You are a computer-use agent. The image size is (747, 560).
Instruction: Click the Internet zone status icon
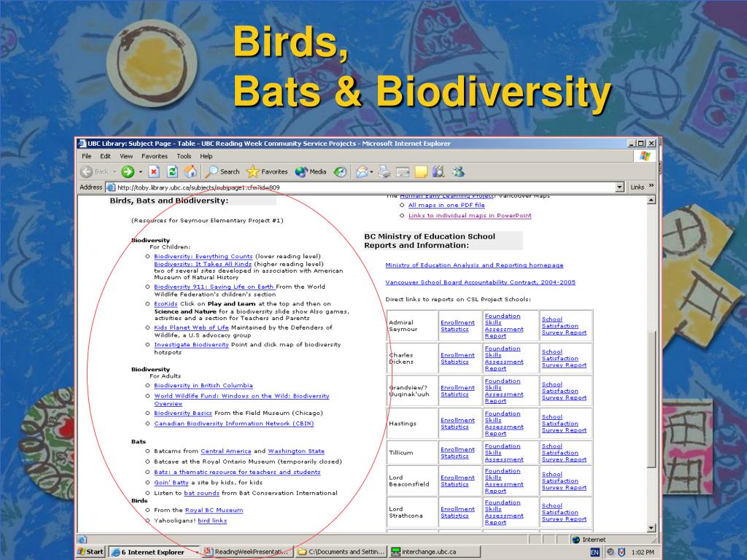576,540
